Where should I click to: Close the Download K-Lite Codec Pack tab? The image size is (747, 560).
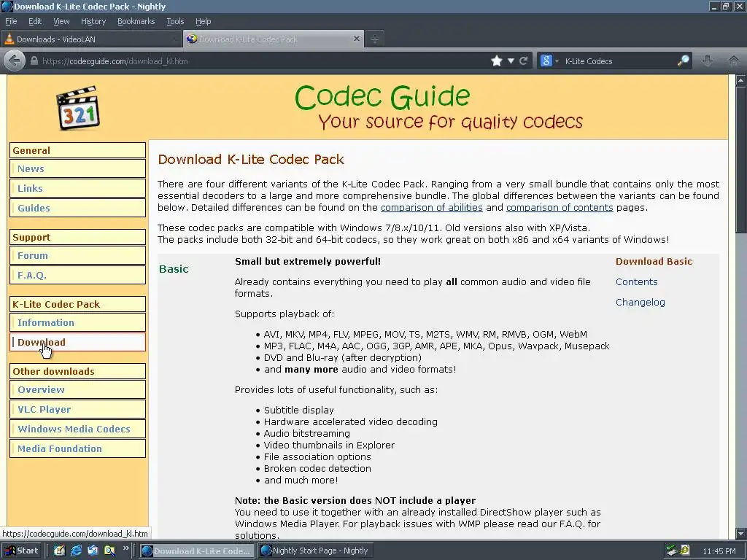pos(356,39)
